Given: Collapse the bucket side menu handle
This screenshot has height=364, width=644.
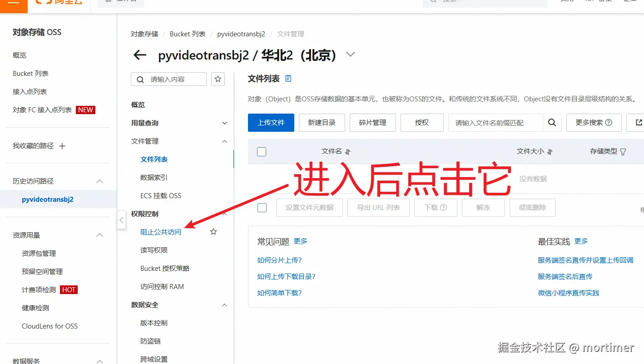Looking at the screenshot, I should coord(121,220).
